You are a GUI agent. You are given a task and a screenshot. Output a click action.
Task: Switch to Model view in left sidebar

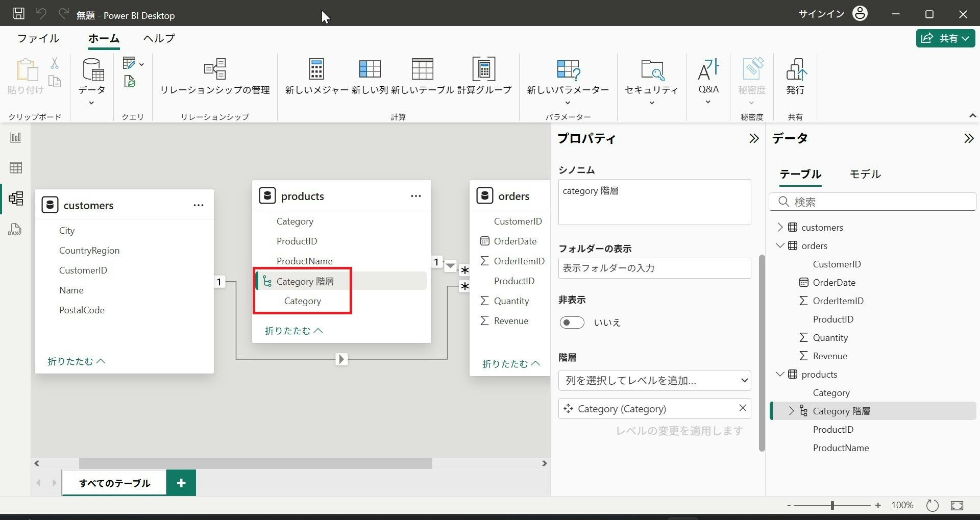coord(16,198)
